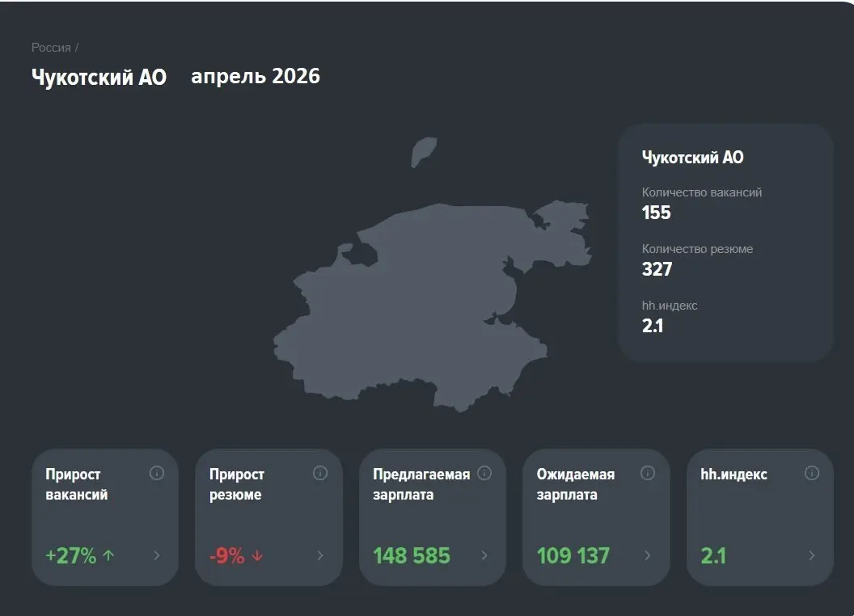Expand chevron on Прирост вакансий card

click(157, 555)
